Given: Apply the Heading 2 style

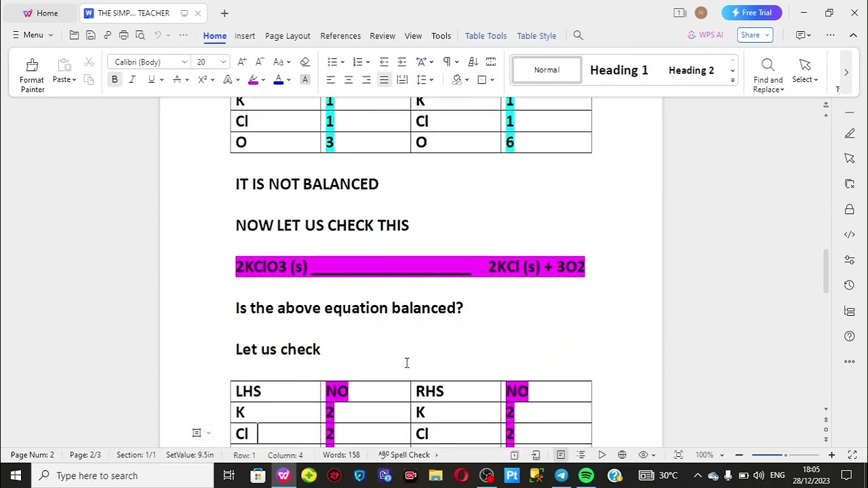Looking at the screenshot, I should [x=691, y=70].
